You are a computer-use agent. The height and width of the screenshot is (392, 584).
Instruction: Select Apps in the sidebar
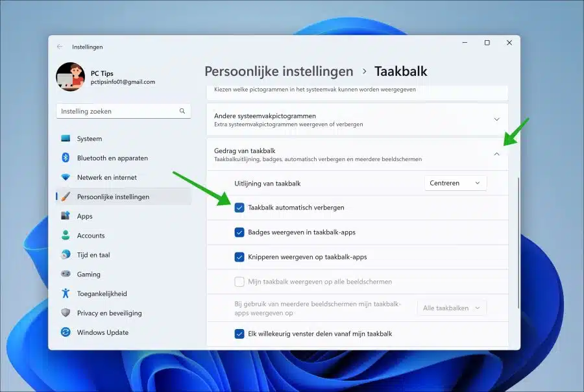124,216
